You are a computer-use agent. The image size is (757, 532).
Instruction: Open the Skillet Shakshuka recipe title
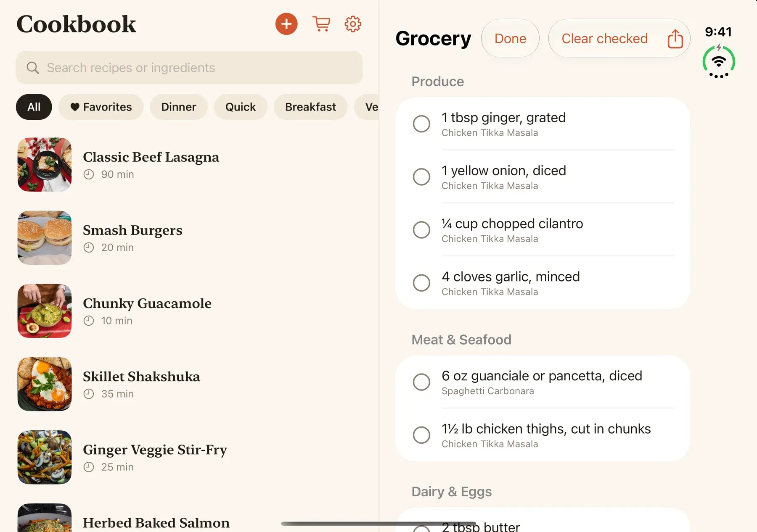click(141, 377)
